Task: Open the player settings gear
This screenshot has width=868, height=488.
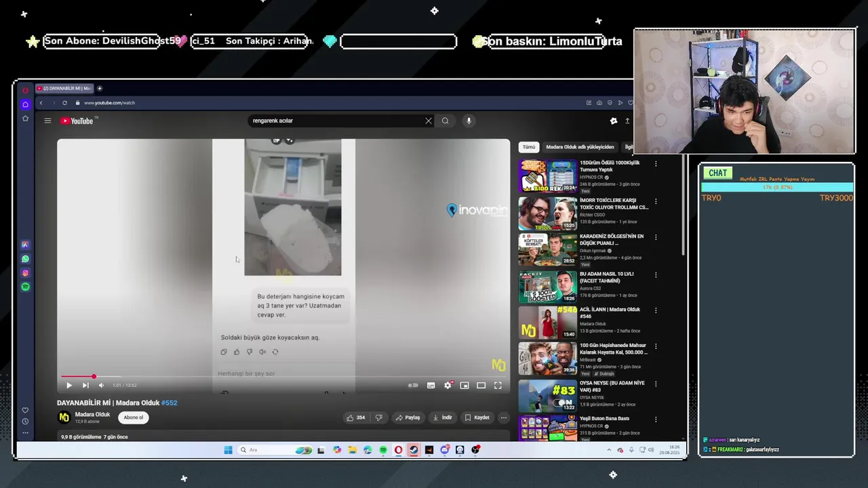Action: tap(448, 385)
